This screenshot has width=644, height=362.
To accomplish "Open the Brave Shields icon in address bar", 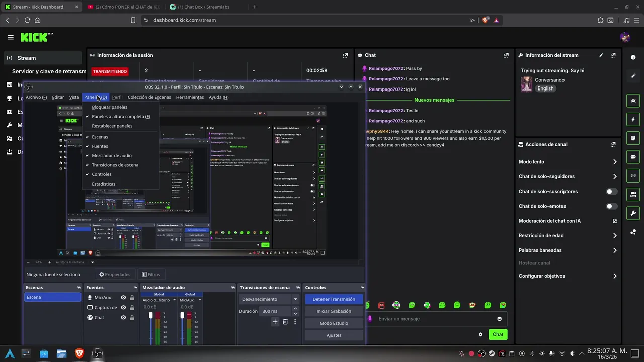I will pyautogui.click(x=485, y=20).
